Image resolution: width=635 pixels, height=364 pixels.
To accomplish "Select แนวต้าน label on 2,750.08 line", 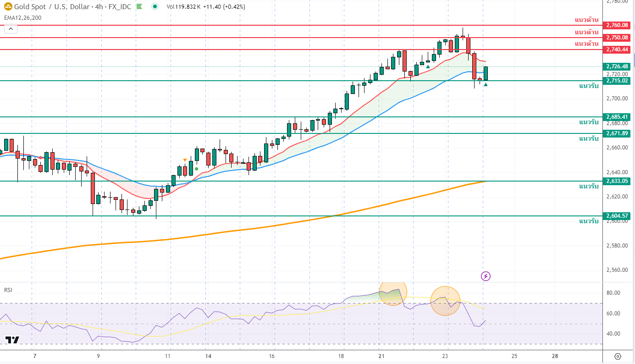I will tap(586, 32).
